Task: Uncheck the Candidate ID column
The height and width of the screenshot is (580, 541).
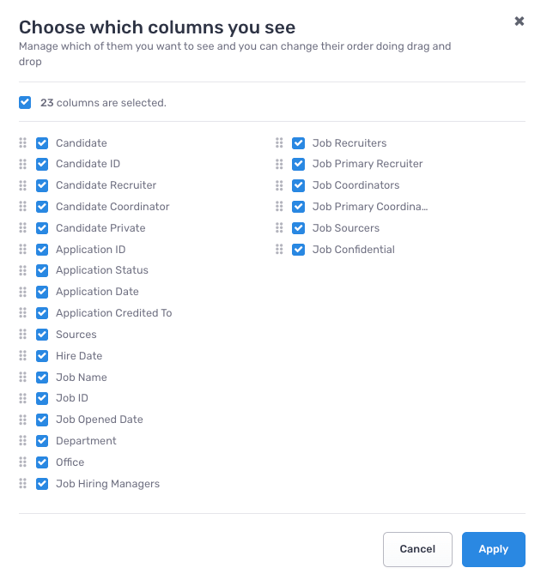Action: pos(42,164)
